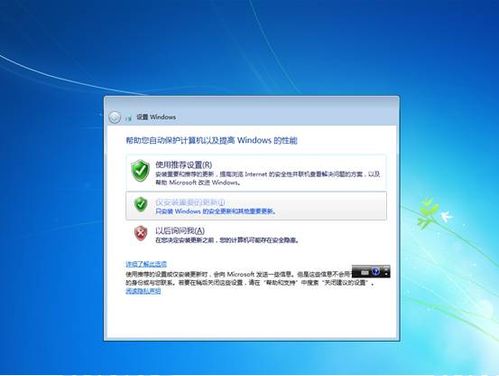Choose 使用推荐设置(R) recommended settings option
Image resolution: width=499 pixels, height=376 pixels.
pyautogui.click(x=256, y=173)
